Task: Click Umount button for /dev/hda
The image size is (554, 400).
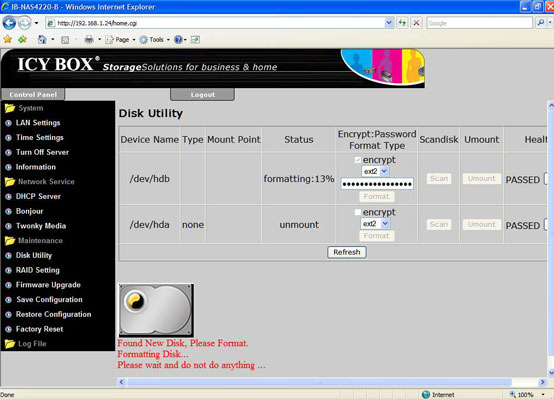Action: tap(482, 224)
